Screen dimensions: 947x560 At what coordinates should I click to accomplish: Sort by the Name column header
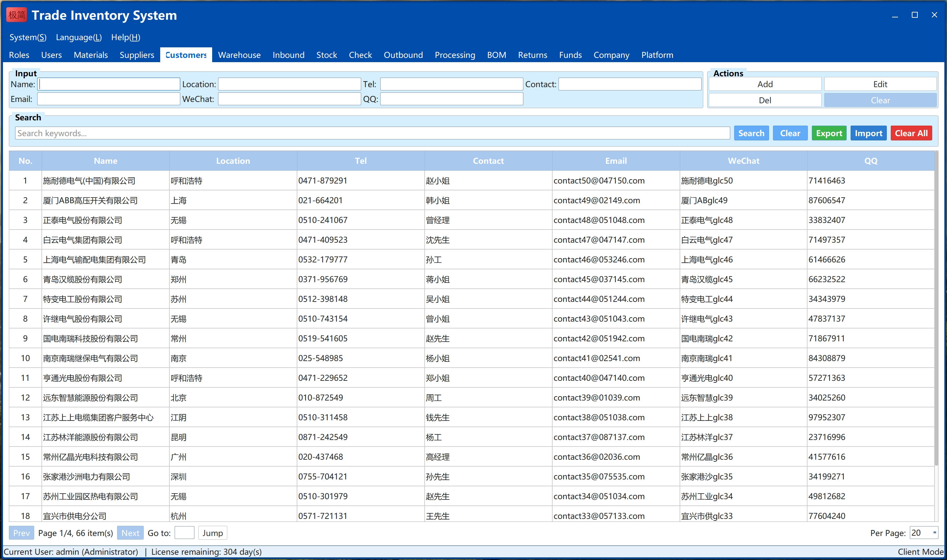(x=106, y=161)
